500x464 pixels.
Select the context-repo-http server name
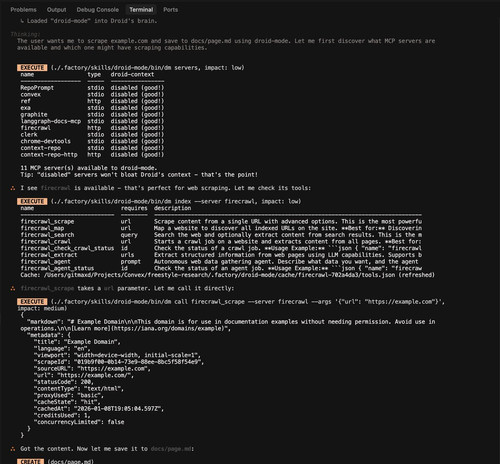49,155
